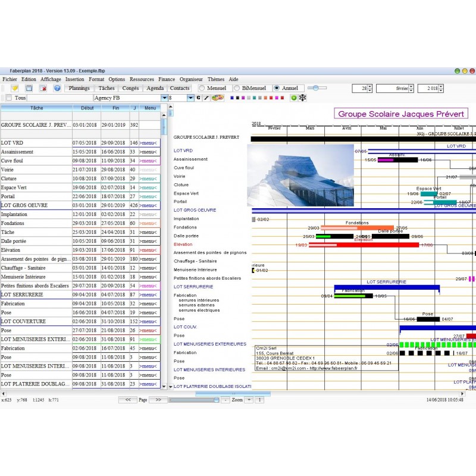476x476 pixels.
Task: Select the Mensuel view radio button
Action: coord(202,88)
